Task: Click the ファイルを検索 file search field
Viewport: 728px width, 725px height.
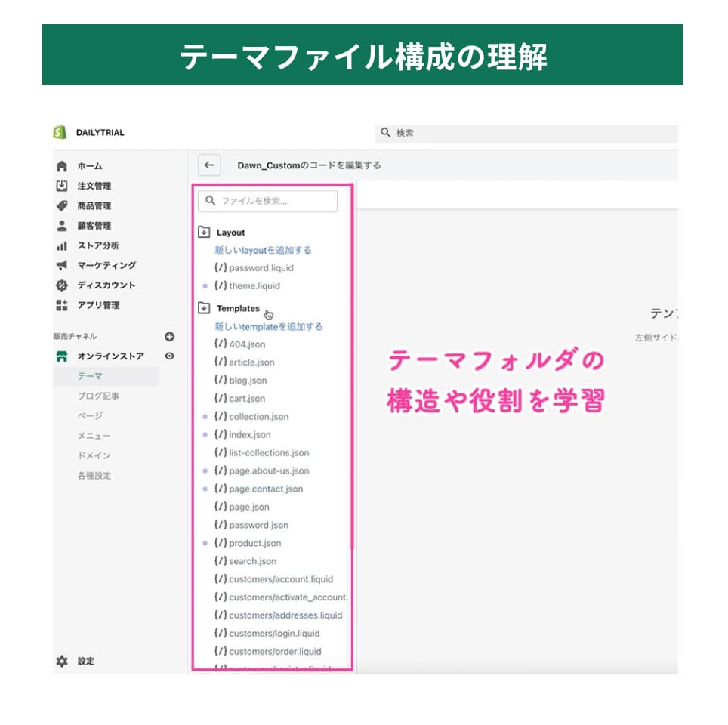Action: click(x=267, y=202)
